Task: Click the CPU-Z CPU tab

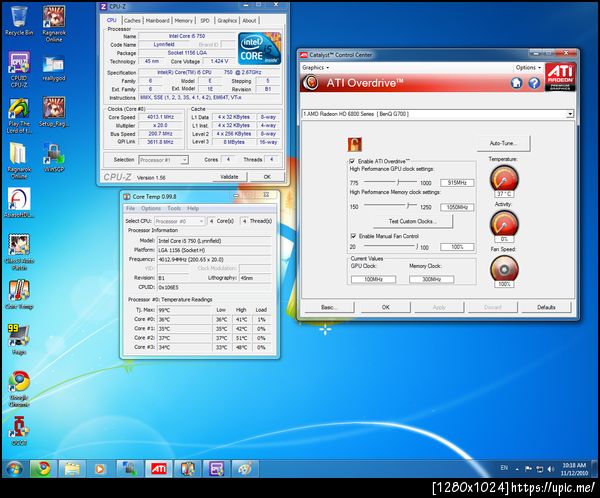Action: click(111, 20)
